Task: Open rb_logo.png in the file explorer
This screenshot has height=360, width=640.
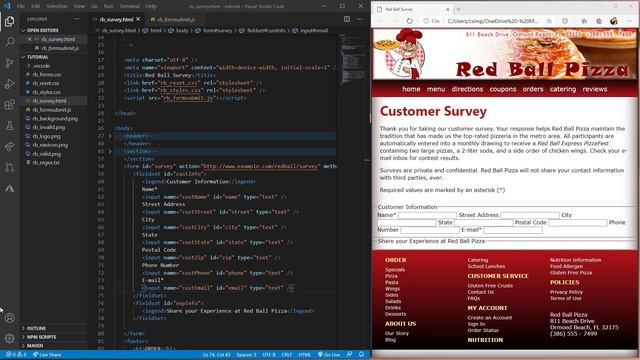Action: pos(47,136)
